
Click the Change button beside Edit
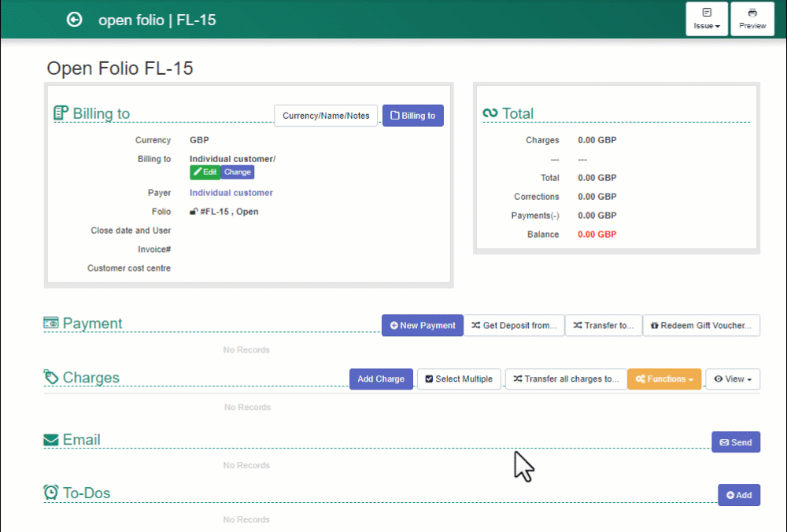237,172
